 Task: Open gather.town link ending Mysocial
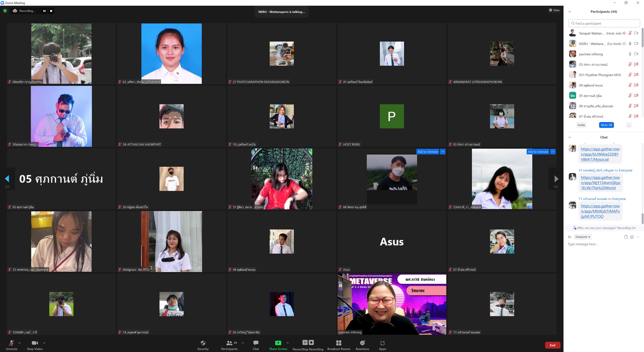click(600, 154)
